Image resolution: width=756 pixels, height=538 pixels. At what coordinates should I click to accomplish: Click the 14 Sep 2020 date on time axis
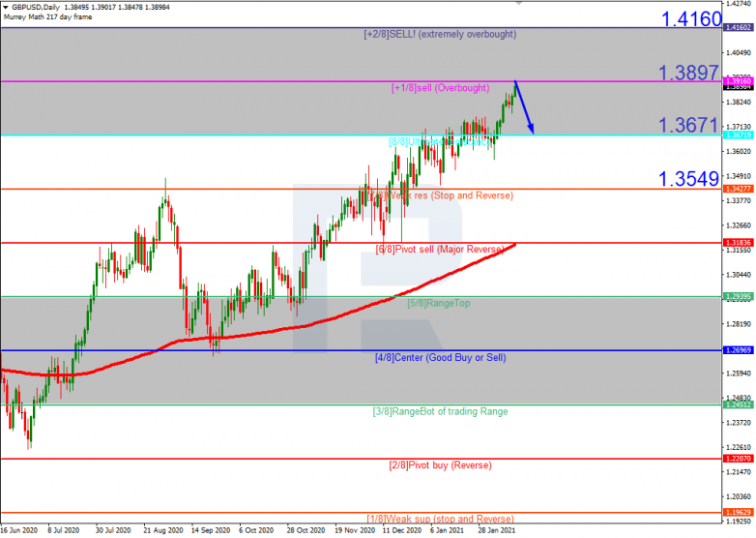click(211, 530)
